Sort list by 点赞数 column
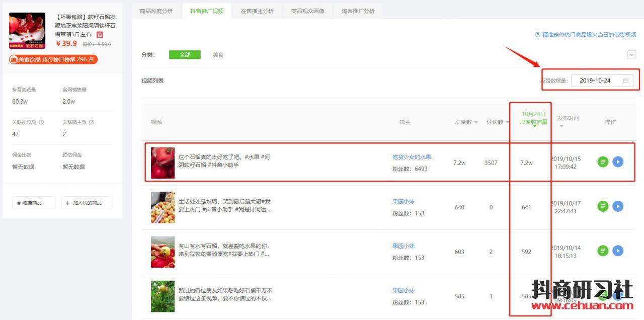The image size is (644, 320). [x=466, y=122]
